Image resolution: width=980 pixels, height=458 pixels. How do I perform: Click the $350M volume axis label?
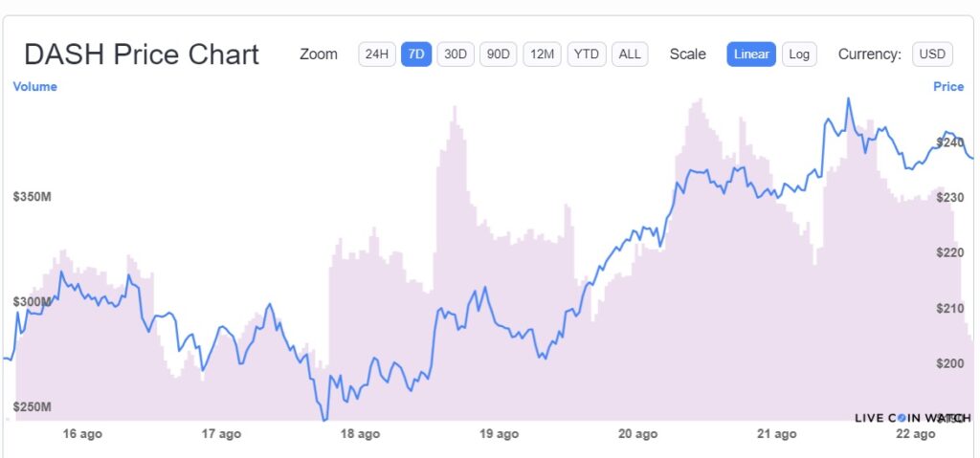[x=32, y=196]
